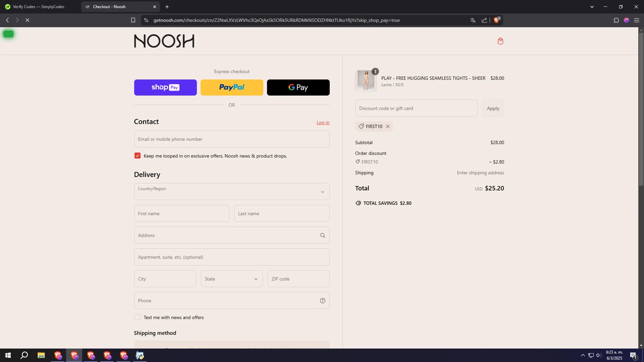
Task: Open the Country/Region dropdown
Action: pyautogui.click(x=232, y=192)
